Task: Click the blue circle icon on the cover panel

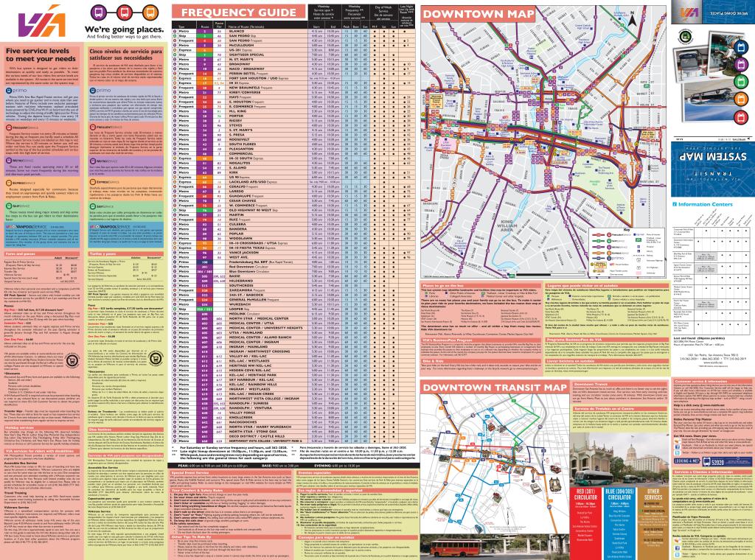Action: click(x=740, y=47)
